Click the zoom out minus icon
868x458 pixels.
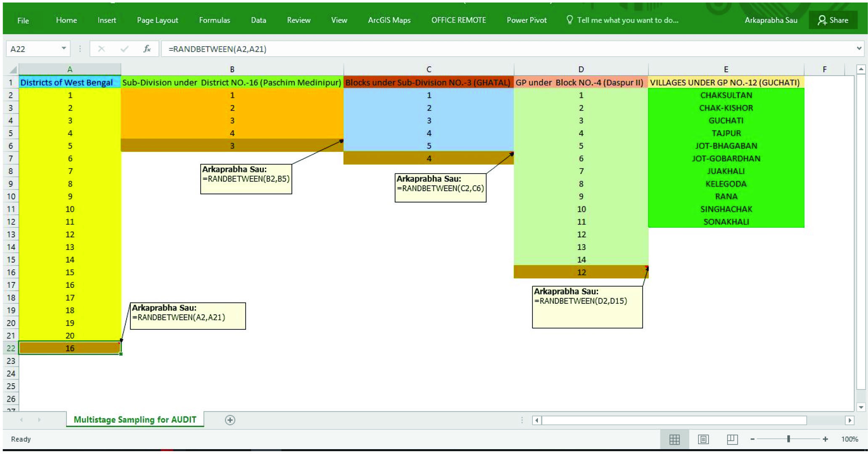[x=752, y=439]
